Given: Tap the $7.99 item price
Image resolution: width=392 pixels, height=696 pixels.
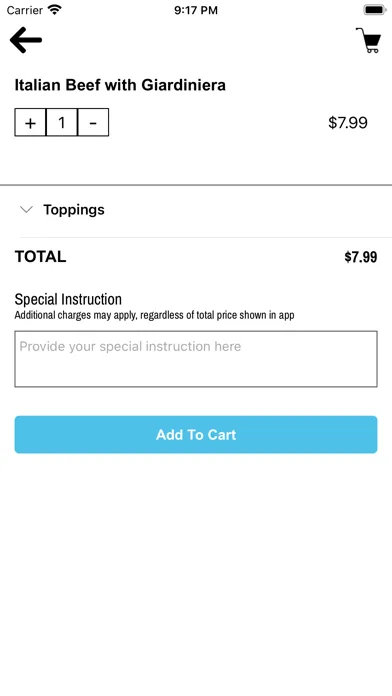Looking at the screenshot, I should (x=348, y=123).
